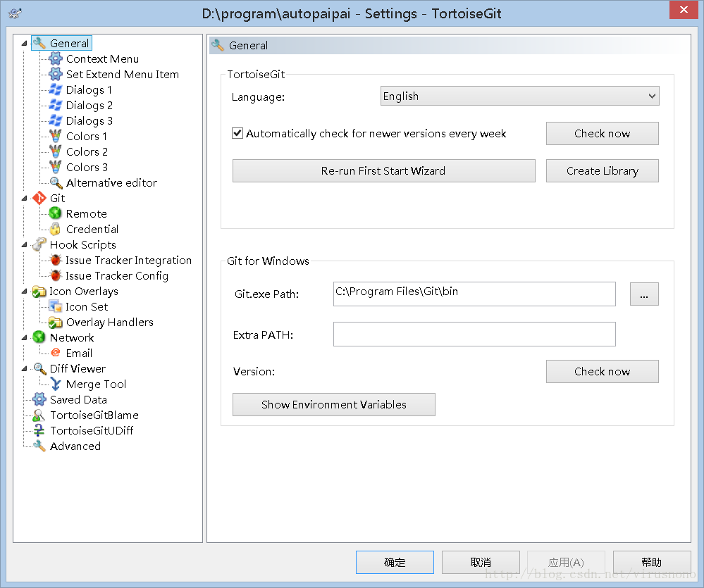The image size is (704, 588).
Task: Click the Advanced wrench icon
Action: click(39, 446)
